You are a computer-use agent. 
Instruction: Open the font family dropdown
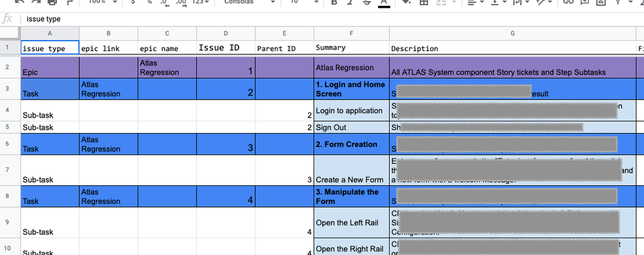pos(249,3)
